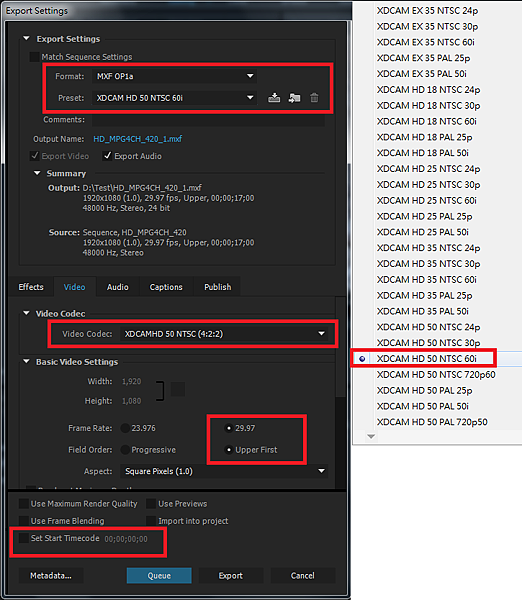Select preset XDCAM EX 35 PAL 25p
The width and height of the screenshot is (522, 600).
coord(424,58)
